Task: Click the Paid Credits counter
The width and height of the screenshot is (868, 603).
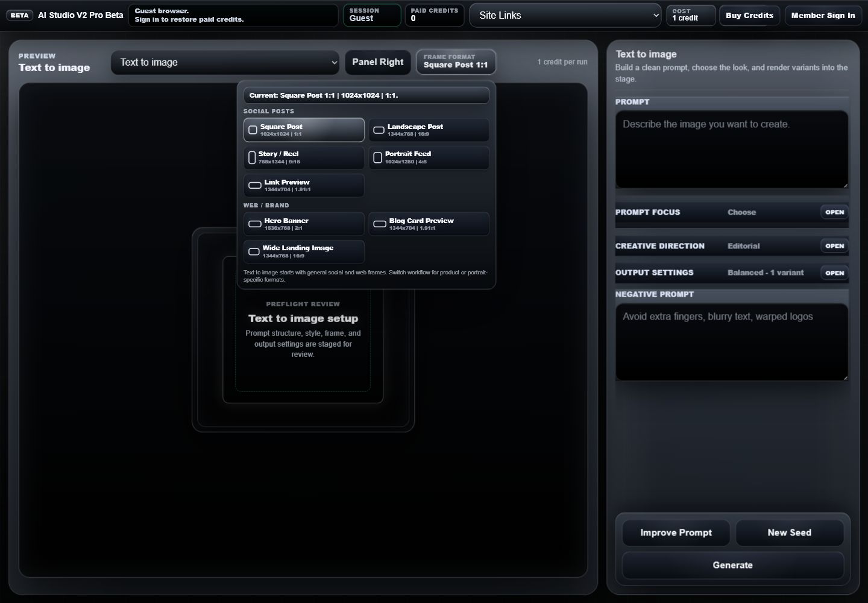Action: [434, 16]
